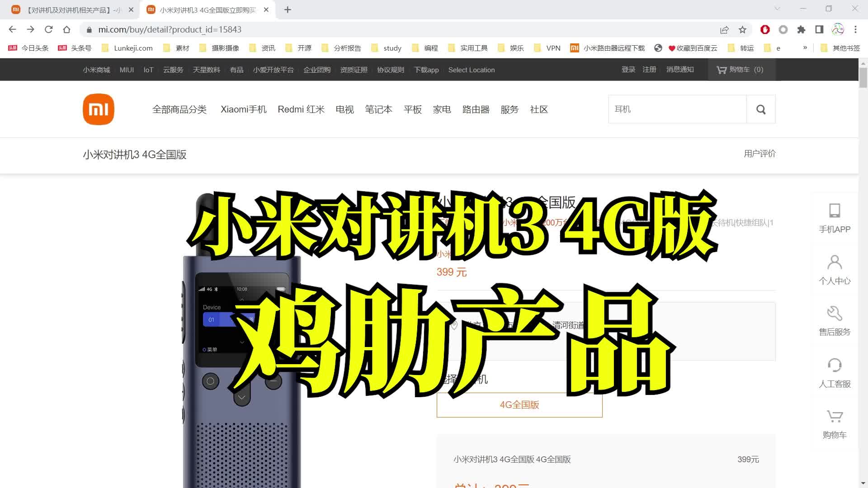Expand the hidden bookmarks chevron
Screen dimensions: 868x488
coord(805,47)
